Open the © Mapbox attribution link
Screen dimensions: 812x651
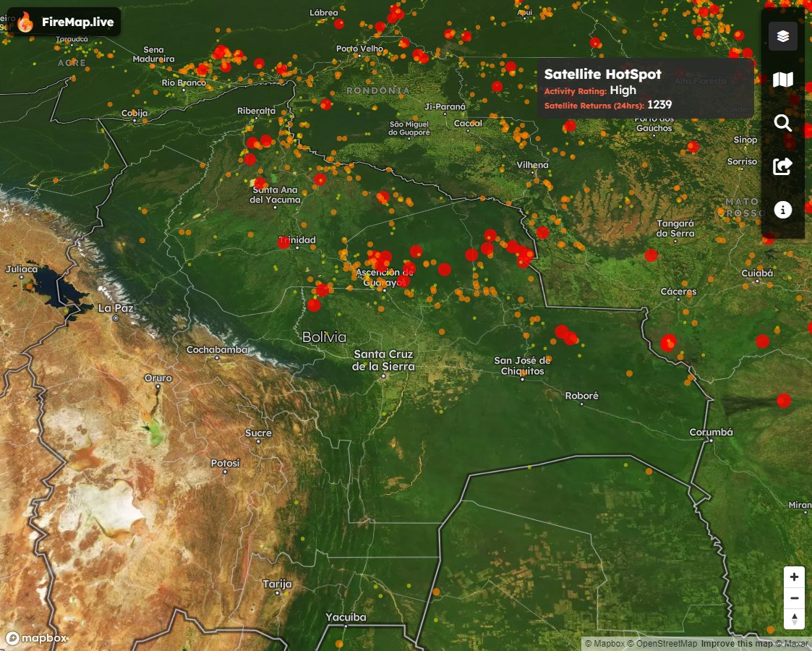604,643
